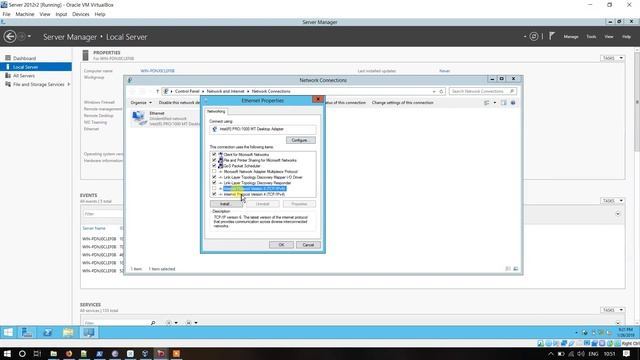
Task: Click the Server Manager back arrow
Action: 10,37
